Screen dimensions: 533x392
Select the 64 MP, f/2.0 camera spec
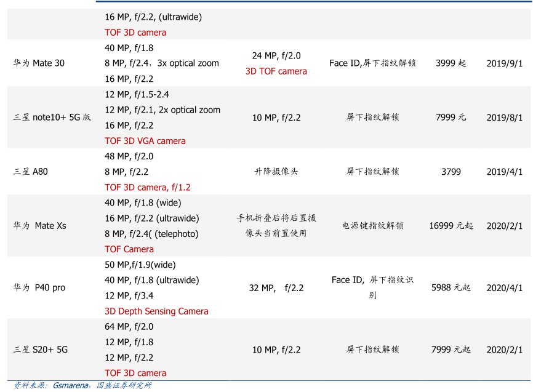(x=129, y=327)
